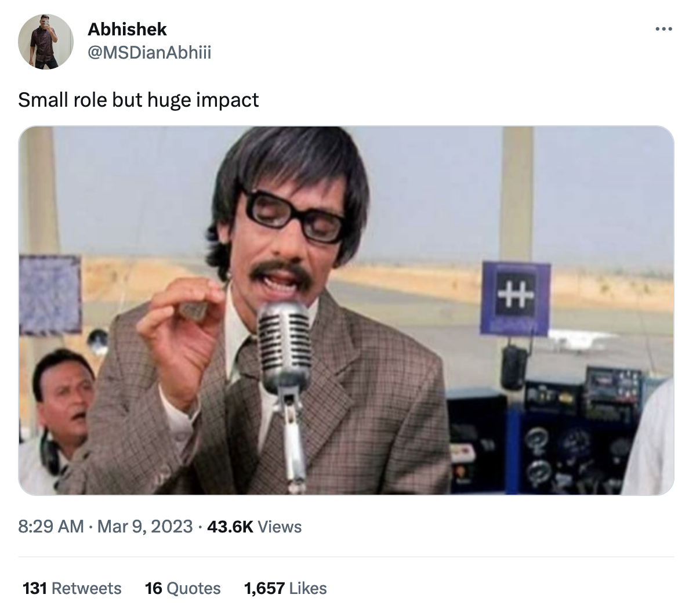Click the display name Abhishek

point(127,30)
